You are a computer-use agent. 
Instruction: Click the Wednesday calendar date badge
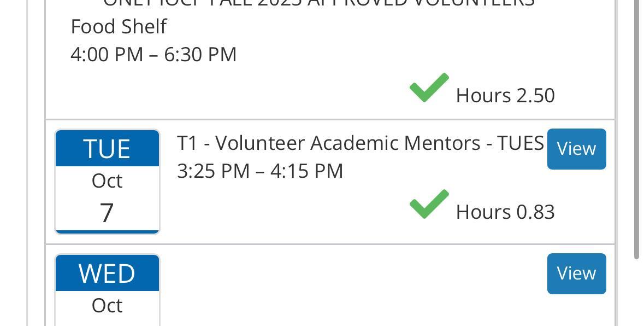pos(107,290)
